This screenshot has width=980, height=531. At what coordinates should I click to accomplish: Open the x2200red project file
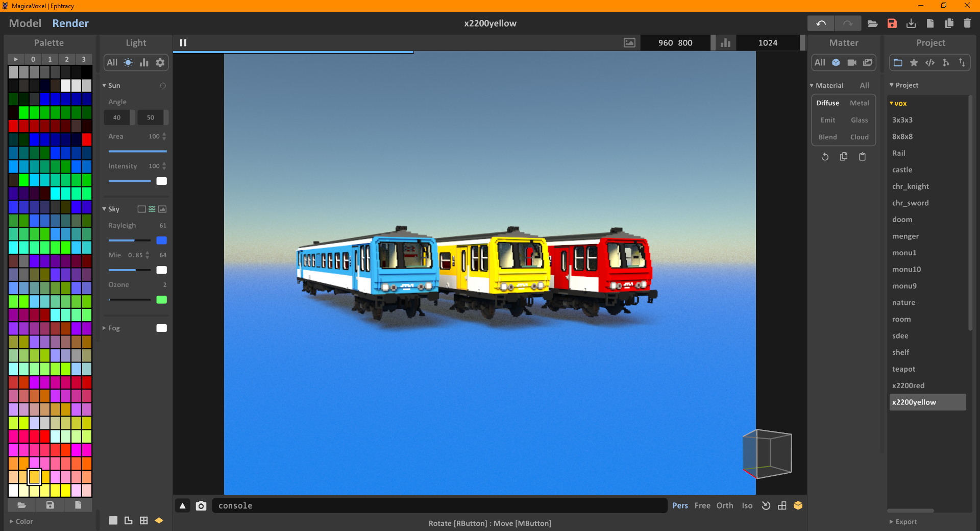[x=908, y=385]
